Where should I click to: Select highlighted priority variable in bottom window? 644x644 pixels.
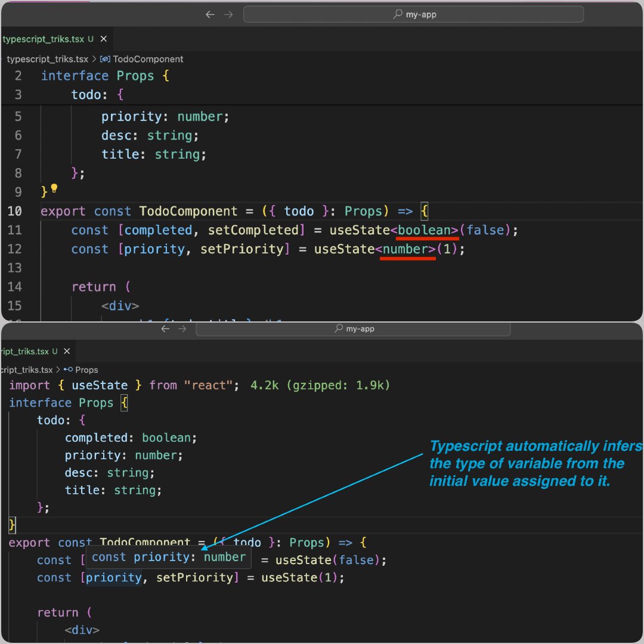(113, 577)
